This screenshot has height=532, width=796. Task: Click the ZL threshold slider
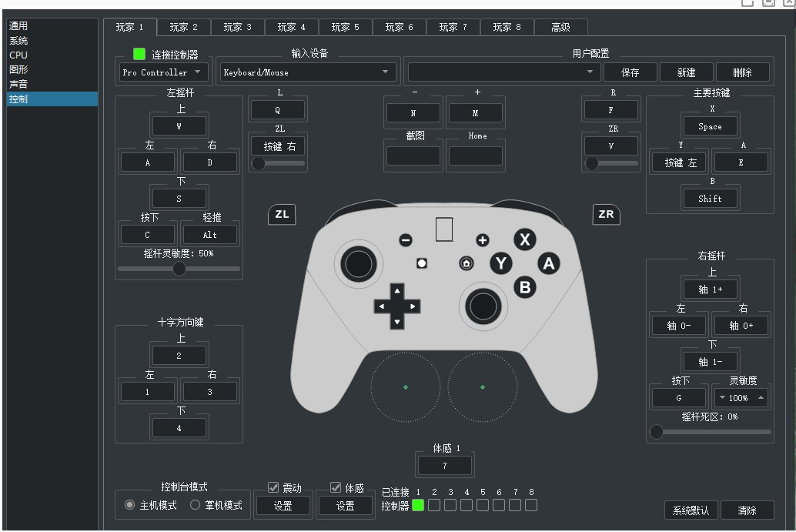pos(278,163)
